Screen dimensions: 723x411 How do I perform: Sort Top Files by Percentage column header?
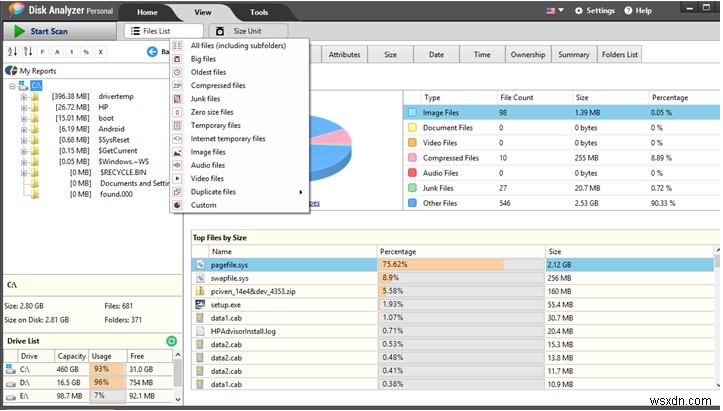pos(461,251)
